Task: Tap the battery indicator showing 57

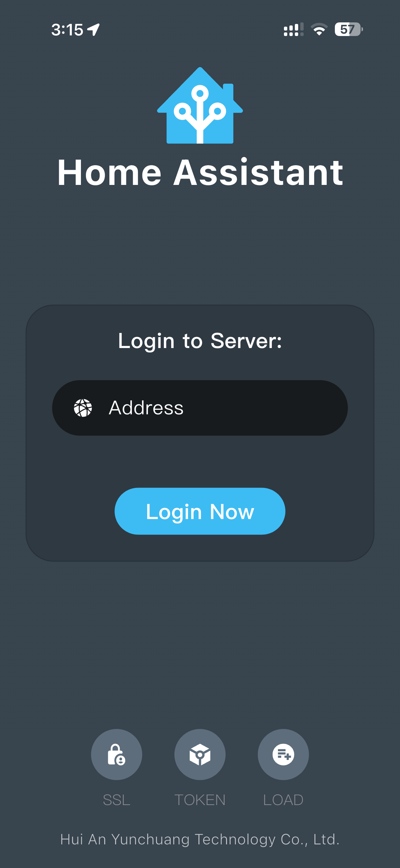Action: coord(348,29)
